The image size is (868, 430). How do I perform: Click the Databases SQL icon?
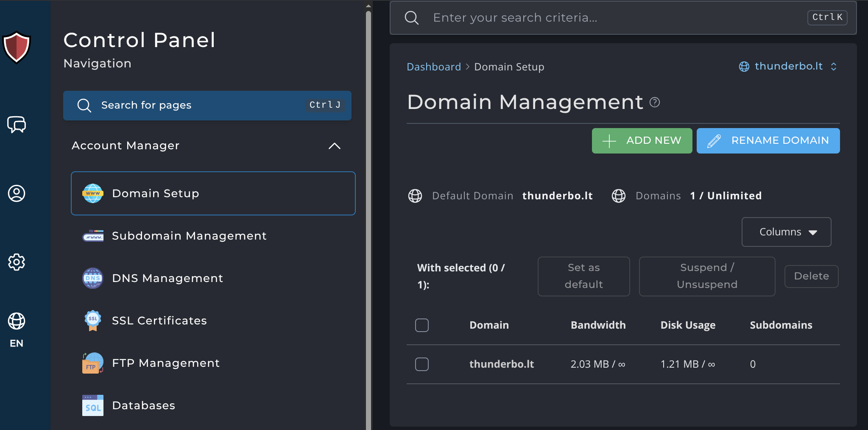click(93, 405)
